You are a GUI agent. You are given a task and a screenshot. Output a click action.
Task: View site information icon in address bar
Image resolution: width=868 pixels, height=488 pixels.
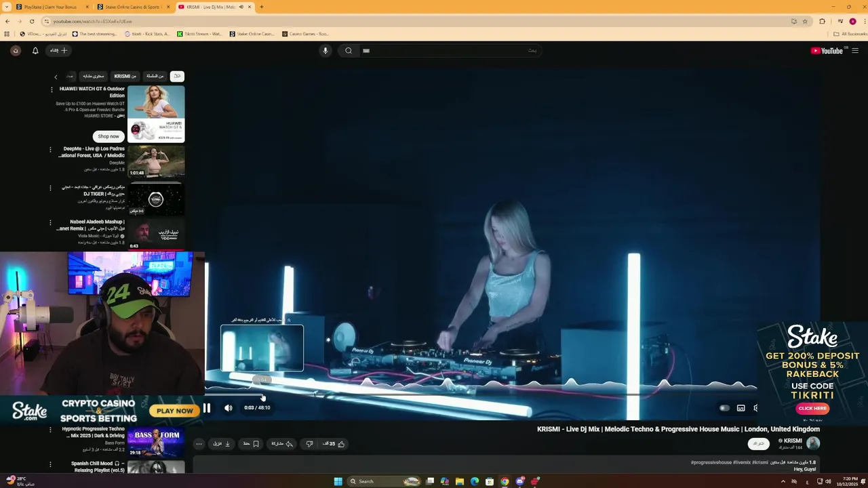click(x=47, y=22)
